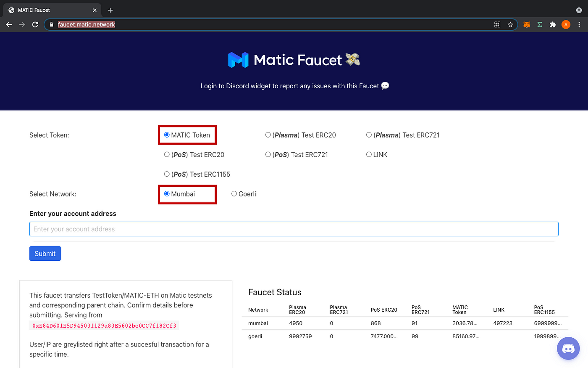Open a new browser tab
Image resolution: width=588 pixels, height=368 pixels.
pos(110,10)
